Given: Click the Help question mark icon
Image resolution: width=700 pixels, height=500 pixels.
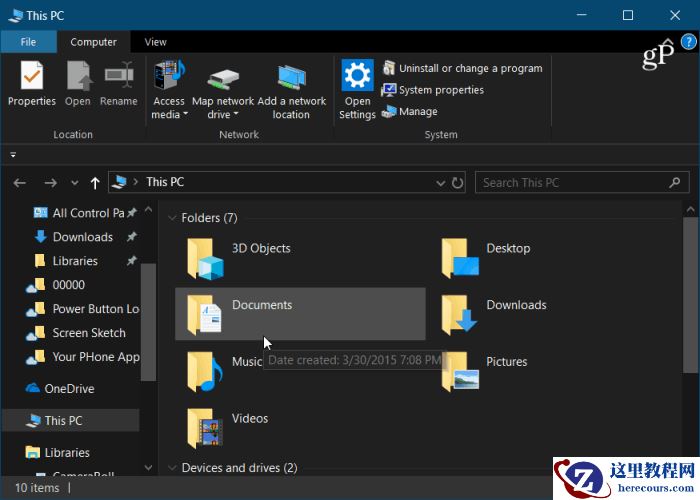Looking at the screenshot, I should (688, 42).
